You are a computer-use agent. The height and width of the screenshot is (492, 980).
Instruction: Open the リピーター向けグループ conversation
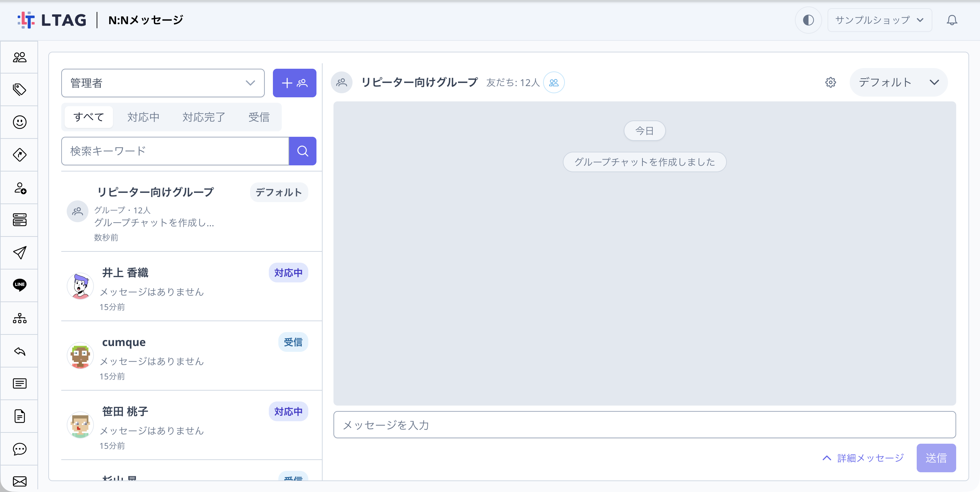[191, 212]
